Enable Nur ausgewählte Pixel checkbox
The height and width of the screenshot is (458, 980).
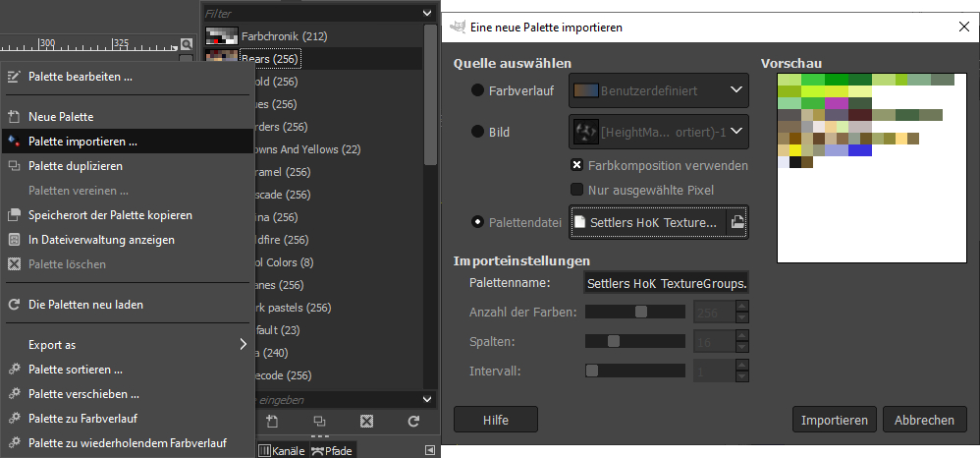578,189
